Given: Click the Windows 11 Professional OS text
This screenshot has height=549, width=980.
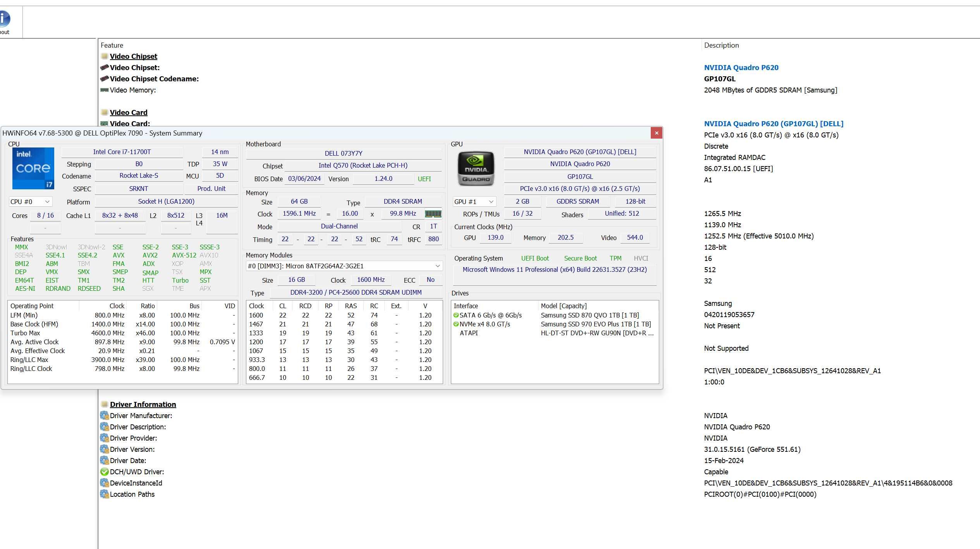Looking at the screenshot, I should tap(555, 269).
